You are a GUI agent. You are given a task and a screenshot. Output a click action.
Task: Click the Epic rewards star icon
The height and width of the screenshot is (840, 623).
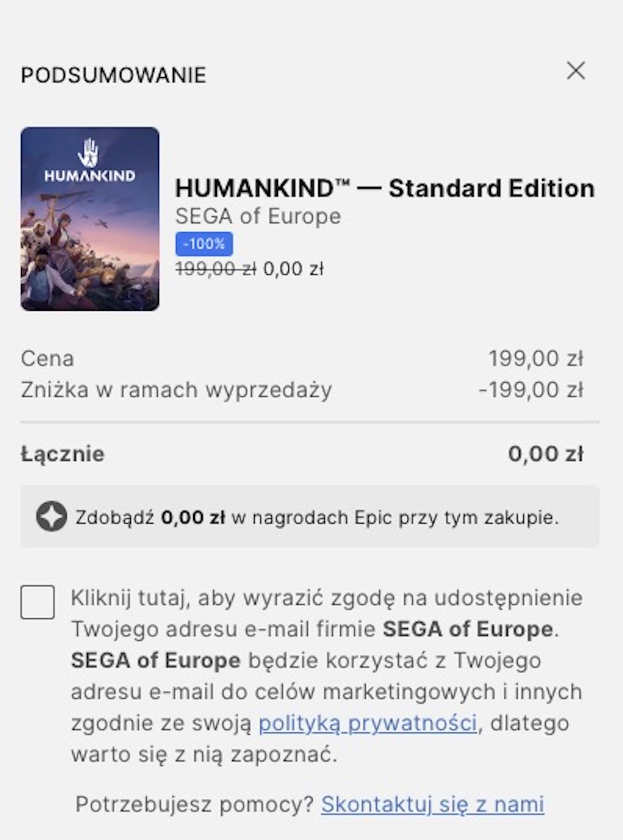51,517
